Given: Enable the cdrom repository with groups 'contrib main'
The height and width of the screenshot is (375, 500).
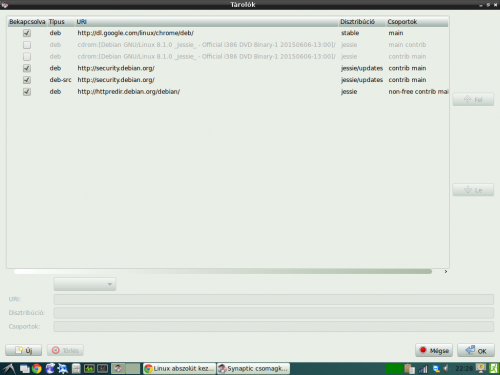Looking at the screenshot, I should coord(27,56).
